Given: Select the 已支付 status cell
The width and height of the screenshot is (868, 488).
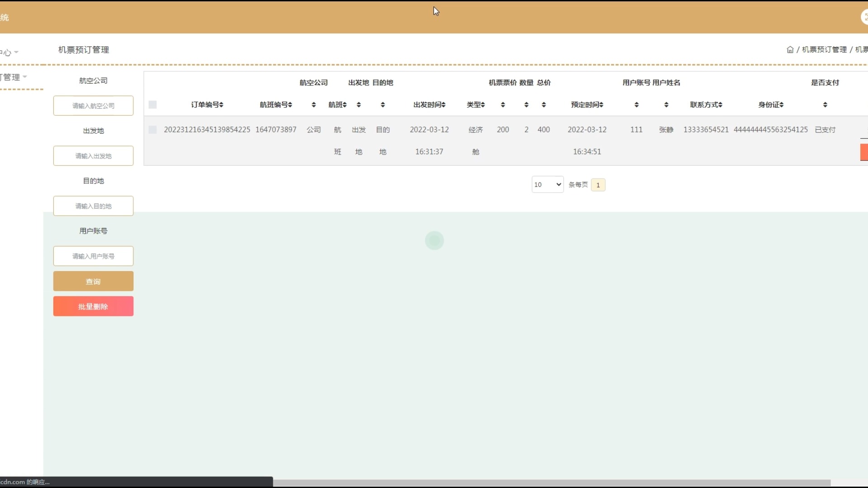Looking at the screenshot, I should (825, 130).
